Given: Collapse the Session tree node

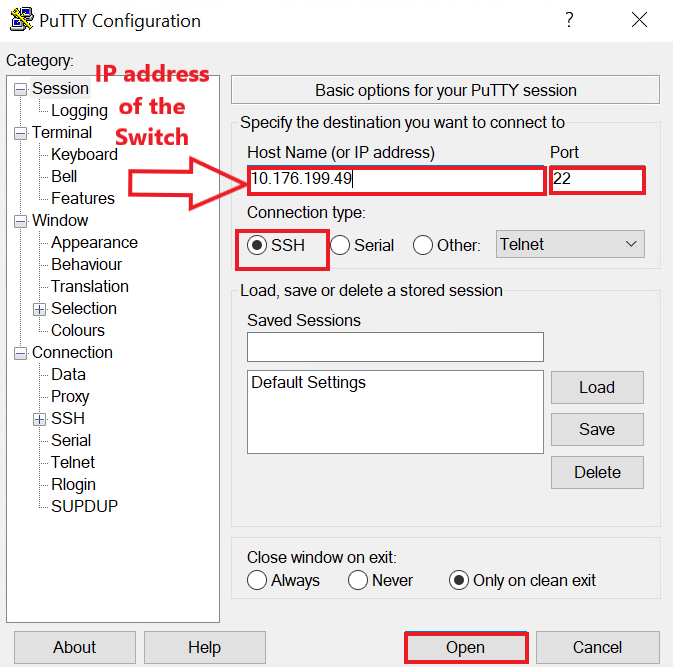Looking at the screenshot, I should pyautogui.click(x=20, y=89).
